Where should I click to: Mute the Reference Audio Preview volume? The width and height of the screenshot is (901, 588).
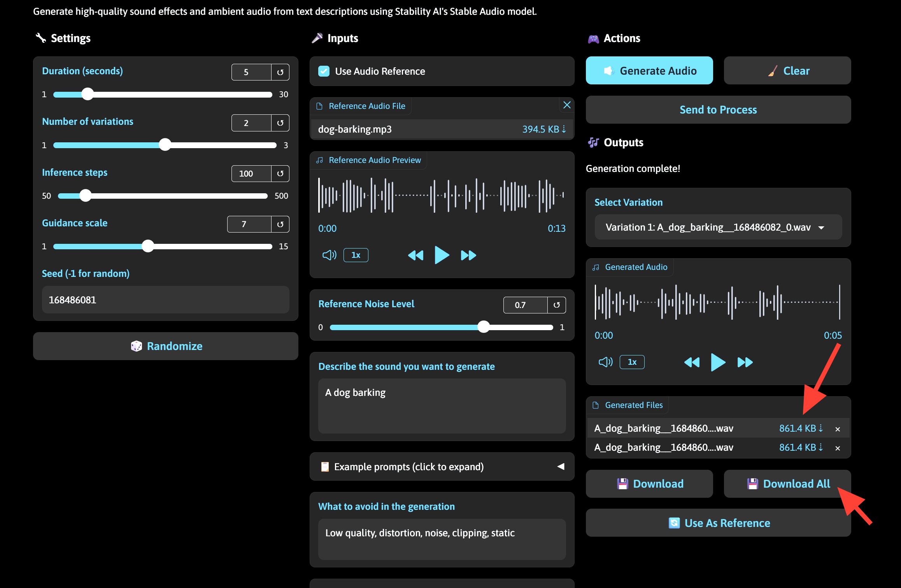pyautogui.click(x=329, y=255)
